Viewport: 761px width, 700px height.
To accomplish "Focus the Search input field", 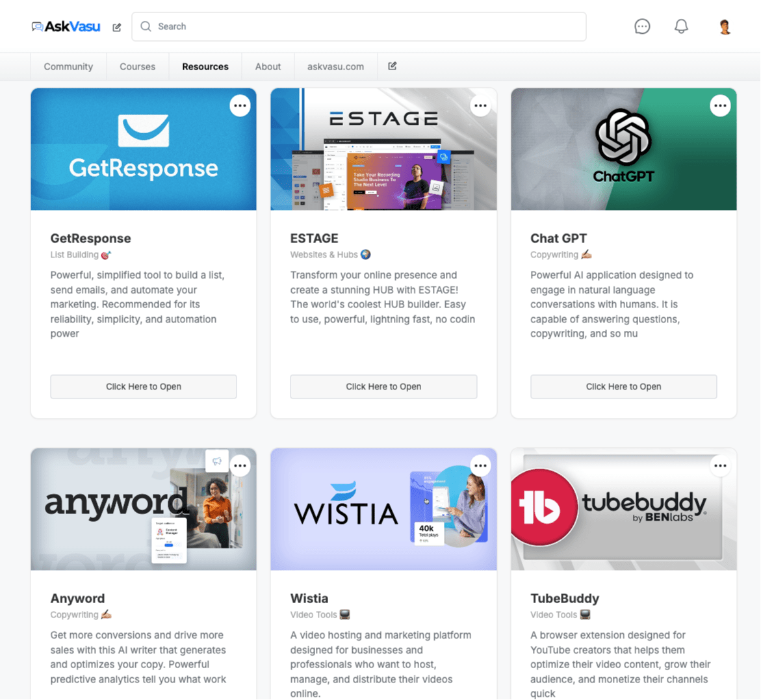I will 359,26.
